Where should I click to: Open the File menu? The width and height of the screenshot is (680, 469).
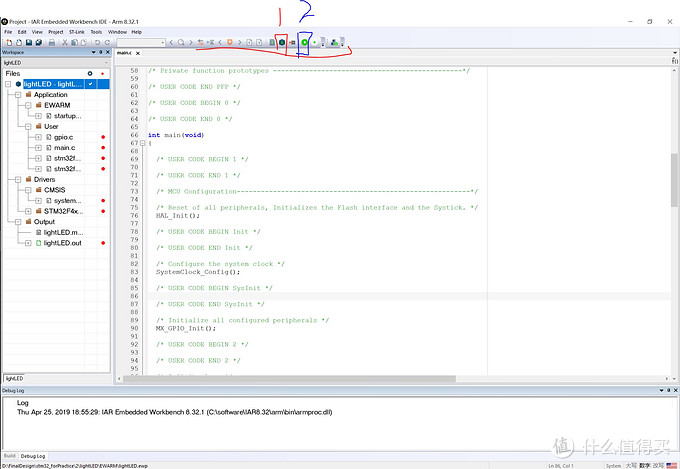click(x=8, y=32)
